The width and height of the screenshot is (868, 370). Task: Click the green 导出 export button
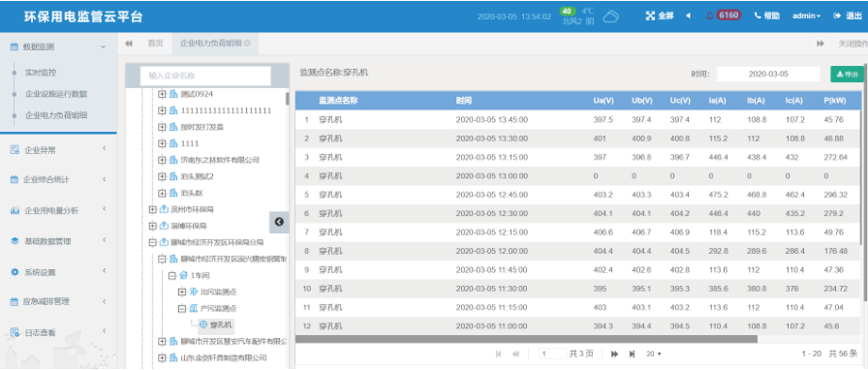pyautogui.click(x=847, y=75)
